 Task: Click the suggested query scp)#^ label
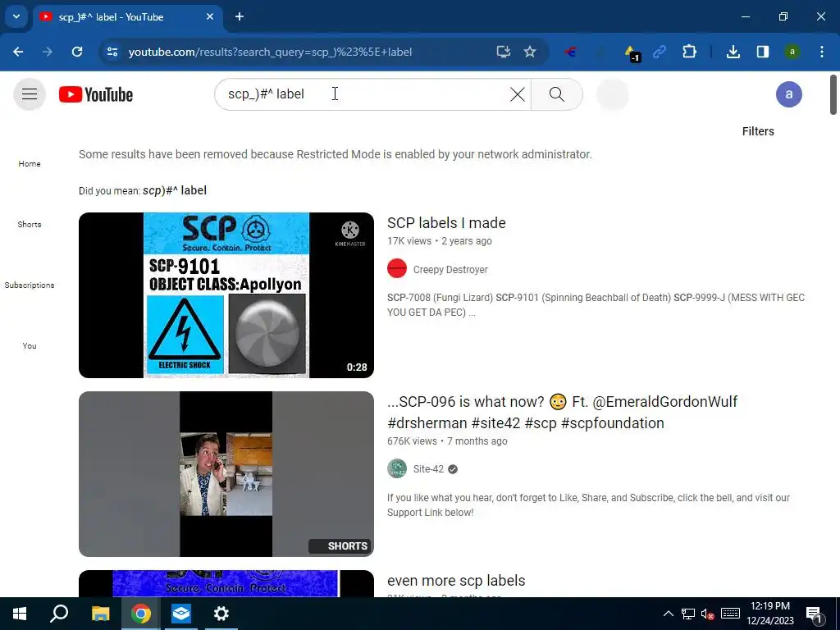175,190
